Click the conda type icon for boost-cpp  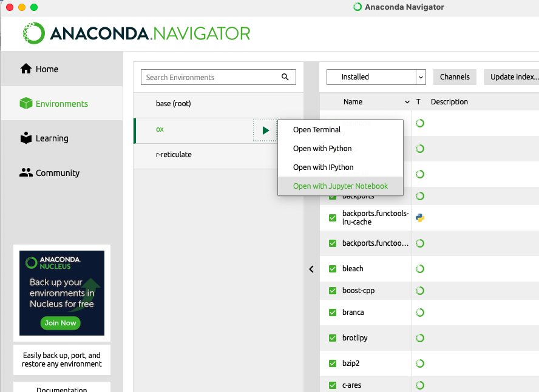(x=419, y=291)
